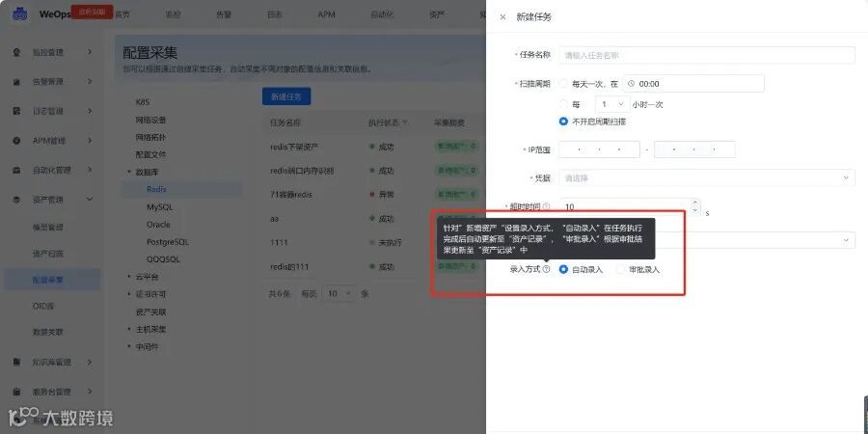
Task: Click the task row named 71容器redis
Action: point(374,195)
